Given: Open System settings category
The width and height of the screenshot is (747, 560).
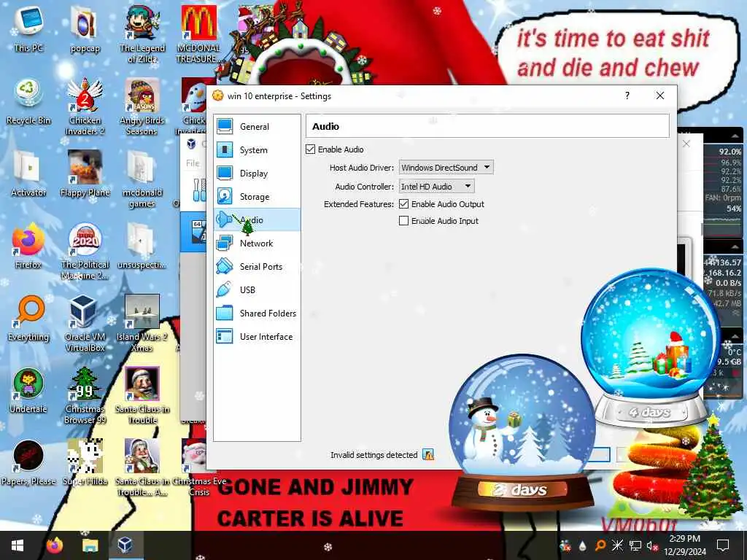Looking at the screenshot, I should [x=257, y=150].
